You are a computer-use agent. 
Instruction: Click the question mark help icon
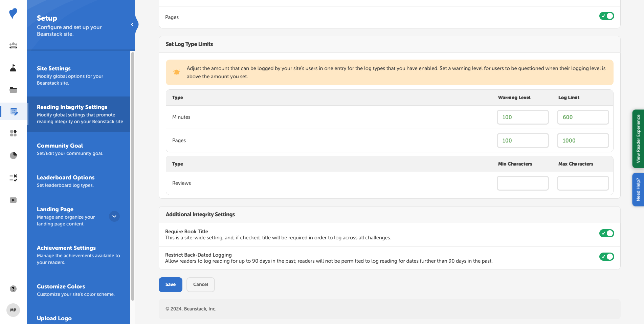pos(13,289)
